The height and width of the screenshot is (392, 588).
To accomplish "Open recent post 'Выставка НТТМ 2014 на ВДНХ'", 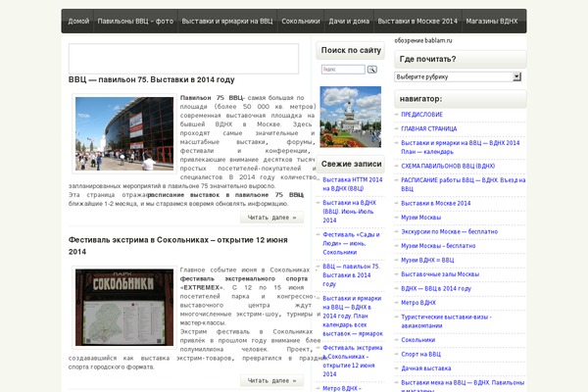I will pyautogui.click(x=353, y=184).
